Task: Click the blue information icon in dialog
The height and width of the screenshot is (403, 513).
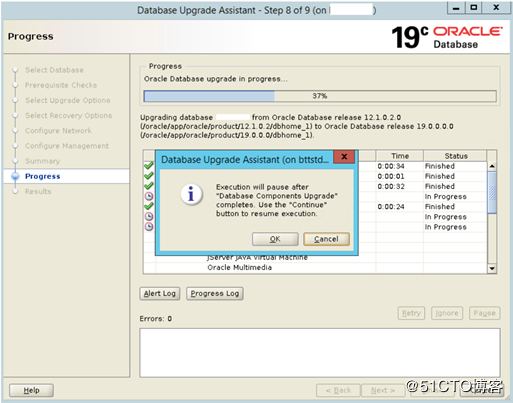Action: [x=191, y=194]
